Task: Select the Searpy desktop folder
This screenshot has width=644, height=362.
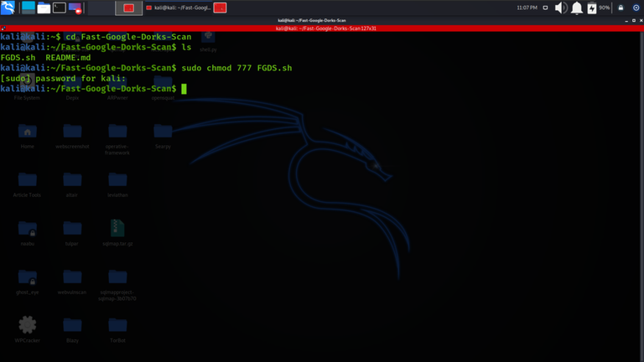Action: coord(163,137)
